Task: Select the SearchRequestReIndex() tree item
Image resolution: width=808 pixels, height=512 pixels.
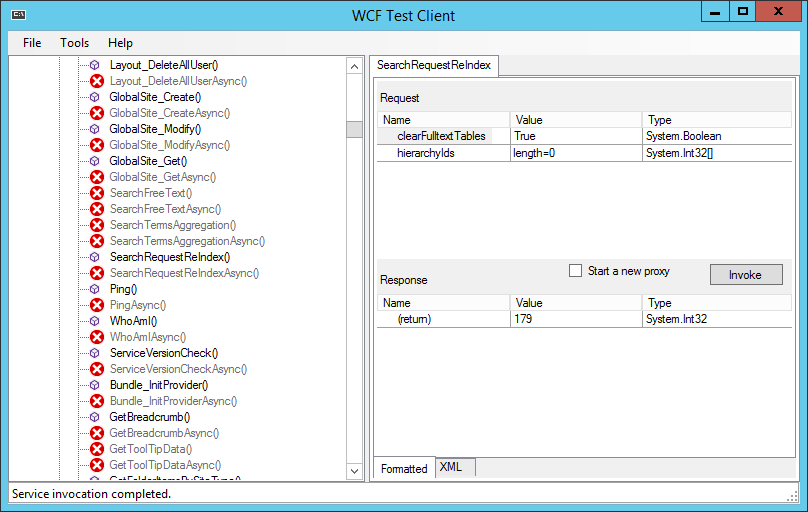Action: tap(170, 257)
